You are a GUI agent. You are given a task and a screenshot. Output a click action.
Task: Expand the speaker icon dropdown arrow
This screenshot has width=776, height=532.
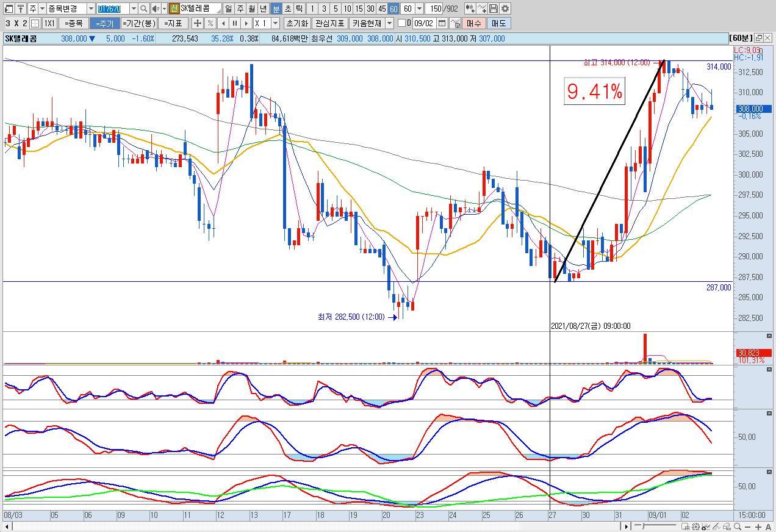tap(164, 9)
